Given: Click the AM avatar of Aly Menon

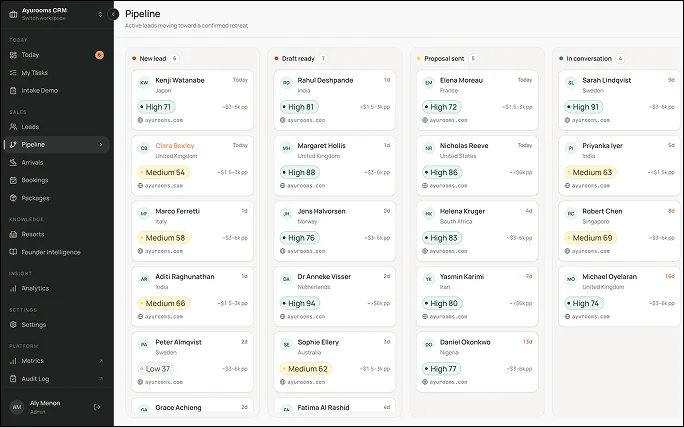Looking at the screenshot, I should coord(17,407).
